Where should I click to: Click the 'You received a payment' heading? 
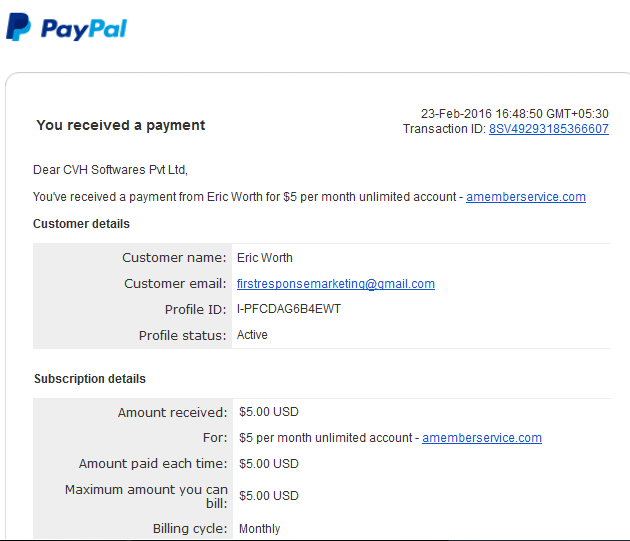(x=121, y=125)
